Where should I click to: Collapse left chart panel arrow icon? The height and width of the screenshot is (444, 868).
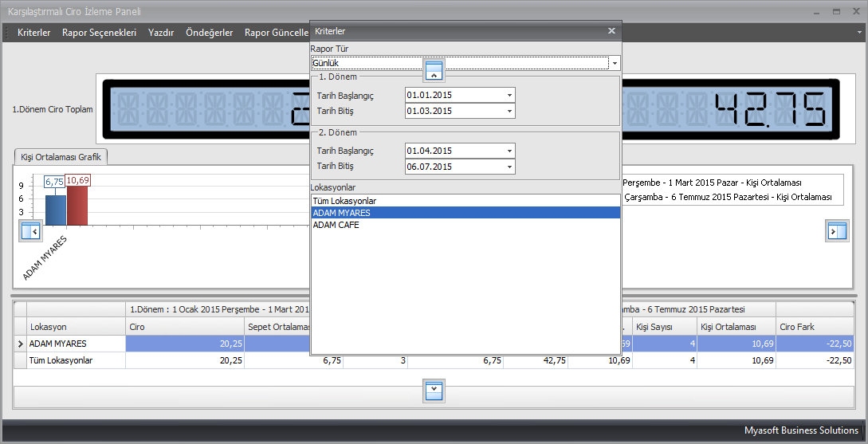click(30, 231)
